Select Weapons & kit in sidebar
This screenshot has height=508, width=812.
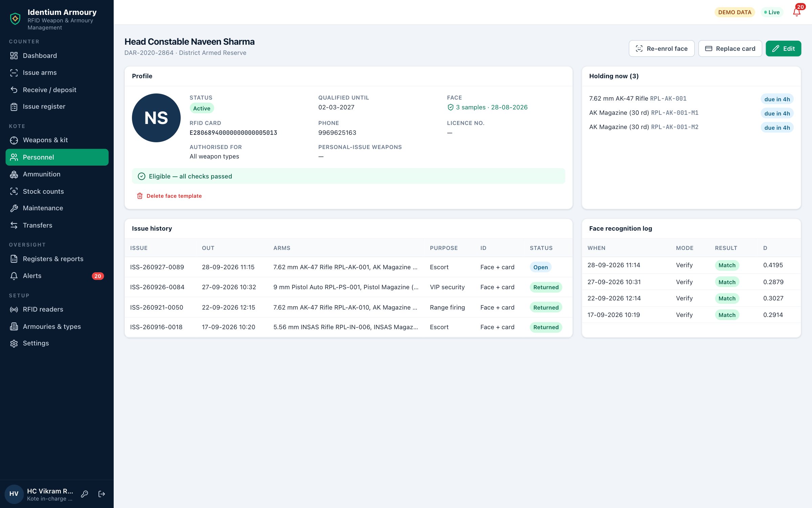tap(57, 140)
